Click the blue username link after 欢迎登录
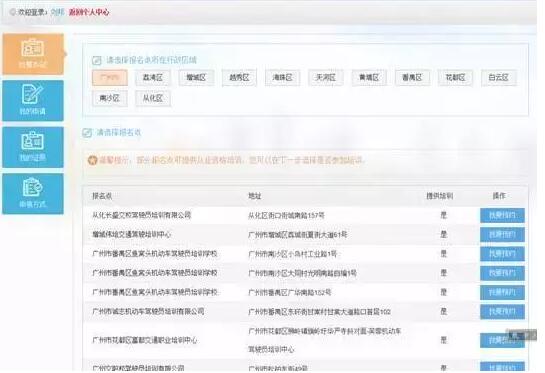Screen dimensions: 545x373 point(57,13)
